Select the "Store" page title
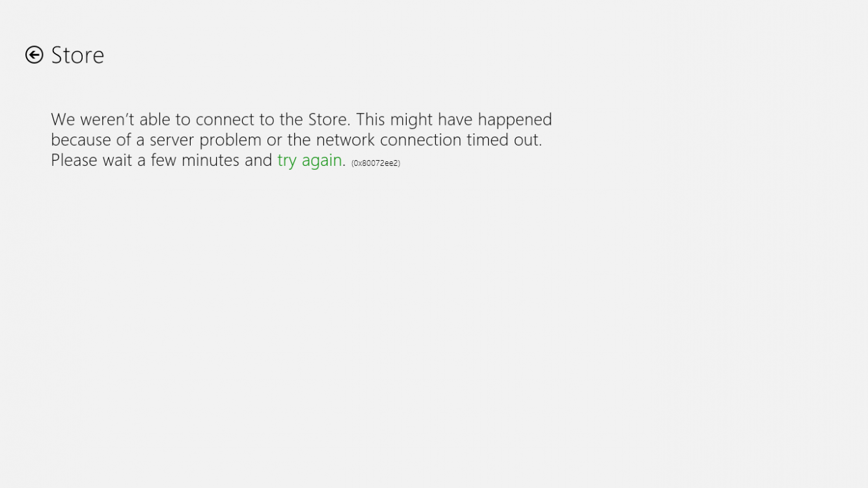This screenshot has height=488, width=868. 77,55
